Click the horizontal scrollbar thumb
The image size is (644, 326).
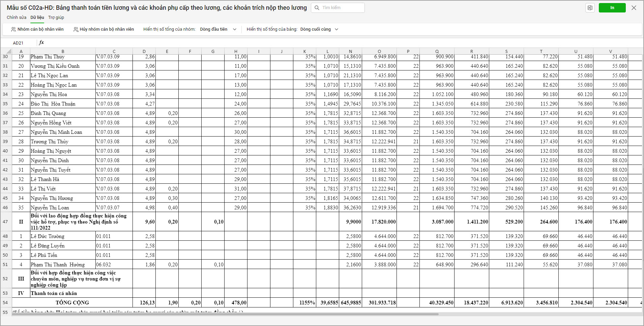tap(225, 314)
